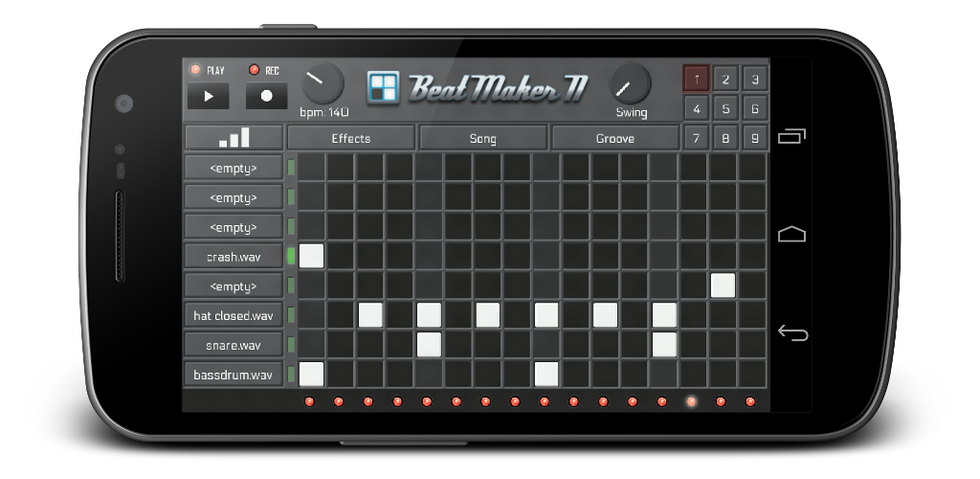This screenshot has height=479, width=980.
Task: Click the last red step indicator light
Action: [x=750, y=402]
